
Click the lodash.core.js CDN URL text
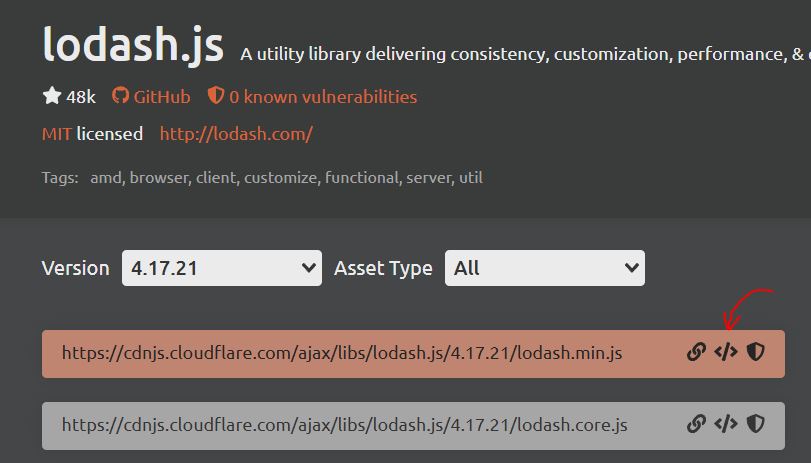tap(344, 425)
